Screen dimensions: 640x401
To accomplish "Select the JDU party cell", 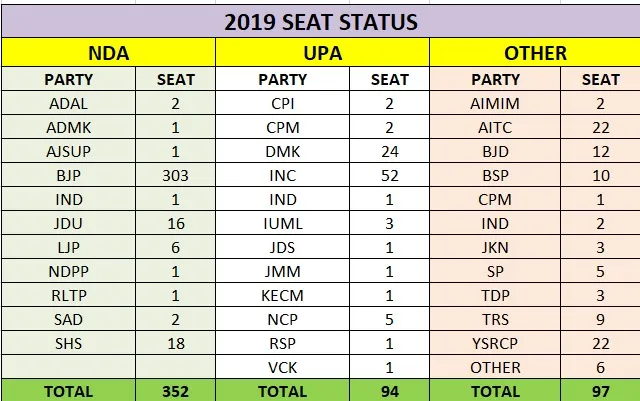I will tap(70, 223).
